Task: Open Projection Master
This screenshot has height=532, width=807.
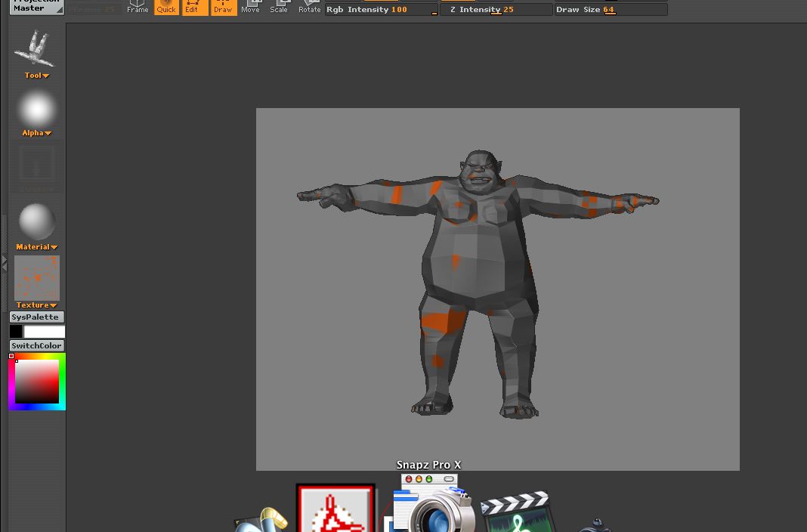Action: 36,5
